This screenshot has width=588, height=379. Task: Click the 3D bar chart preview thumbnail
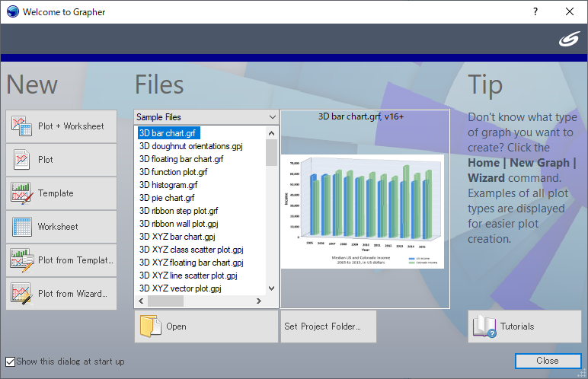(363, 212)
